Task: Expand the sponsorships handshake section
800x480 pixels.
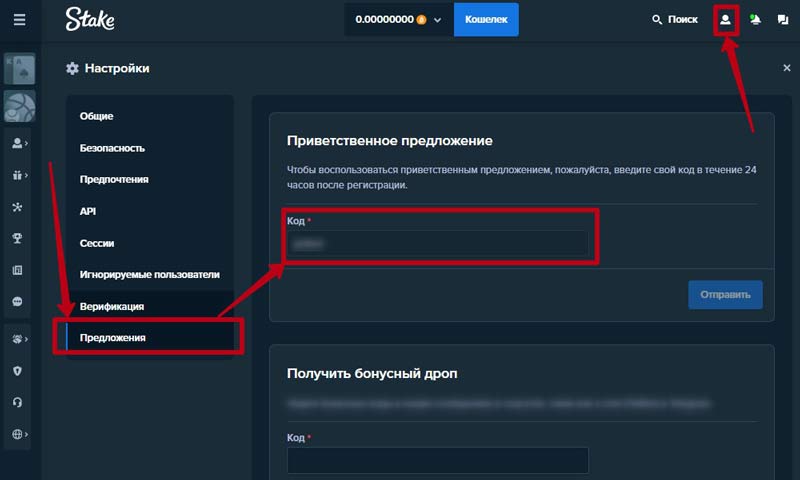Action: tap(19, 339)
